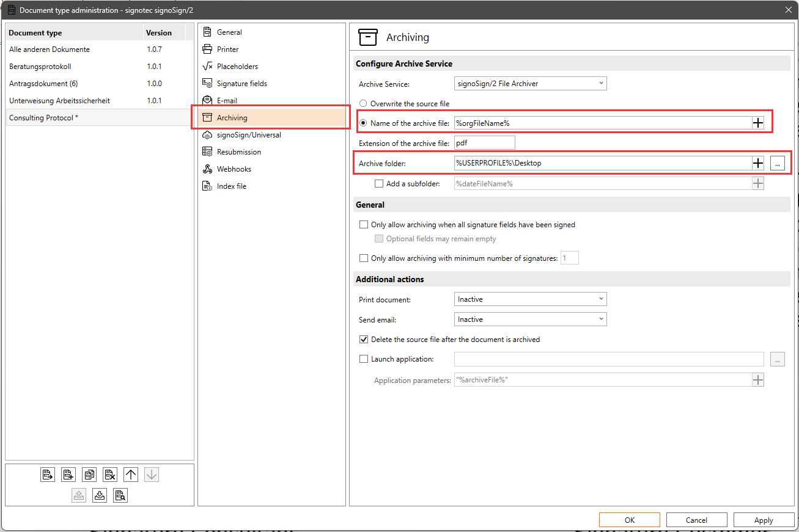The width and height of the screenshot is (799, 532).
Task: Click the archive box icon in header
Action: pos(368,37)
